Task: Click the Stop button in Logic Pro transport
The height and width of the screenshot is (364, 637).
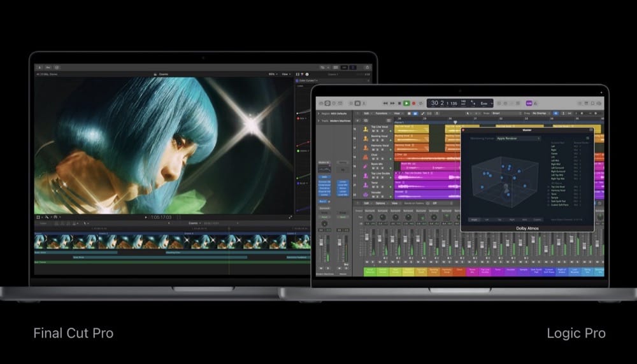Action: tap(399, 104)
